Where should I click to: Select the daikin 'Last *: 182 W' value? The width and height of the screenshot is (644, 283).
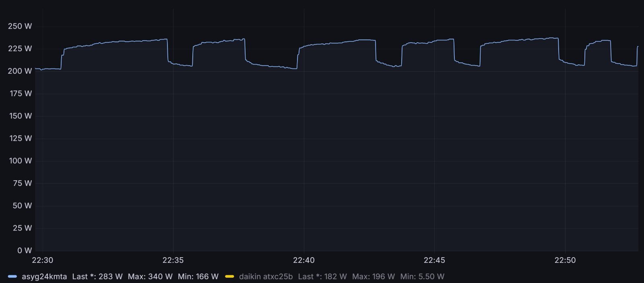[322, 277]
